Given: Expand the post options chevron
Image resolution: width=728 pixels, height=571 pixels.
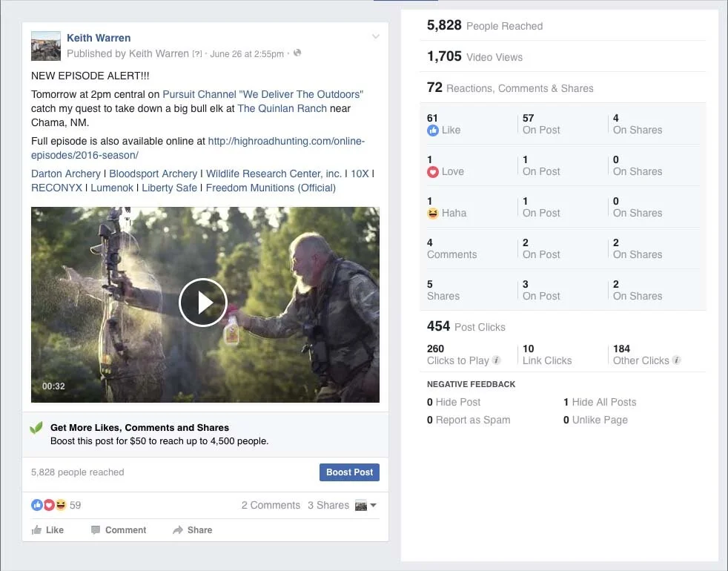Looking at the screenshot, I should click(376, 36).
